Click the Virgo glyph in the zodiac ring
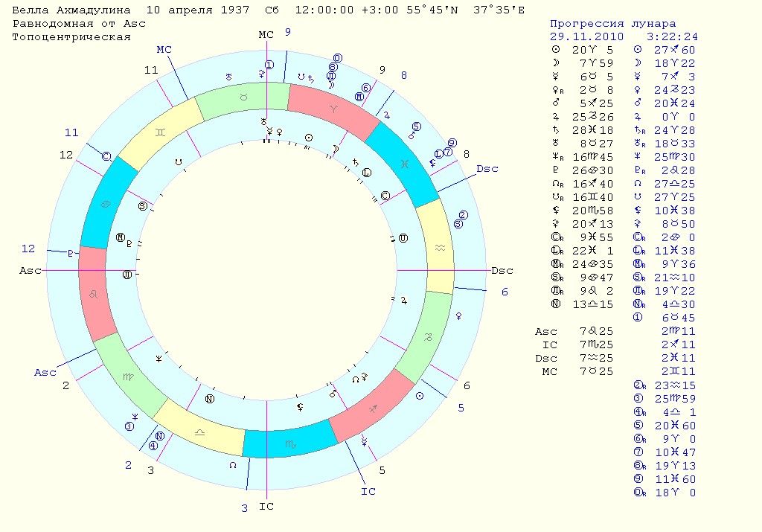The image size is (762, 532). pyautogui.click(x=128, y=376)
